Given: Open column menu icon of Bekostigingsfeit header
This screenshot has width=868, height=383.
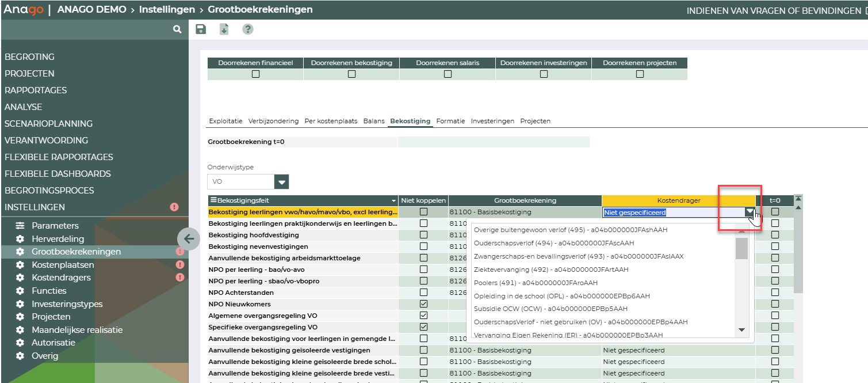Looking at the screenshot, I should 213,200.
